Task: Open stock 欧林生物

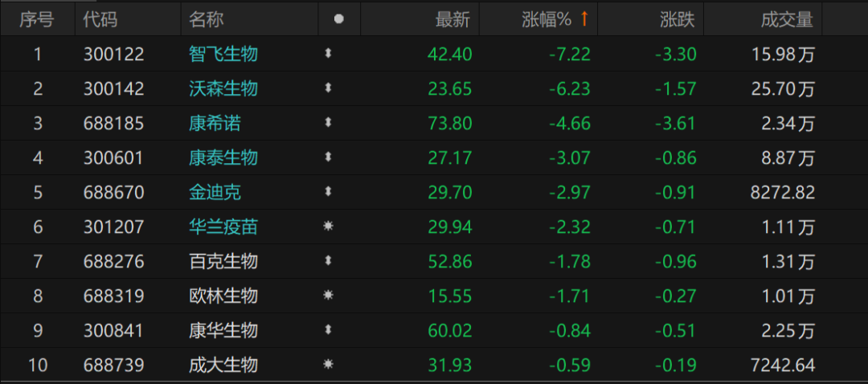Action: pyautogui.click(x=223, y=296)
